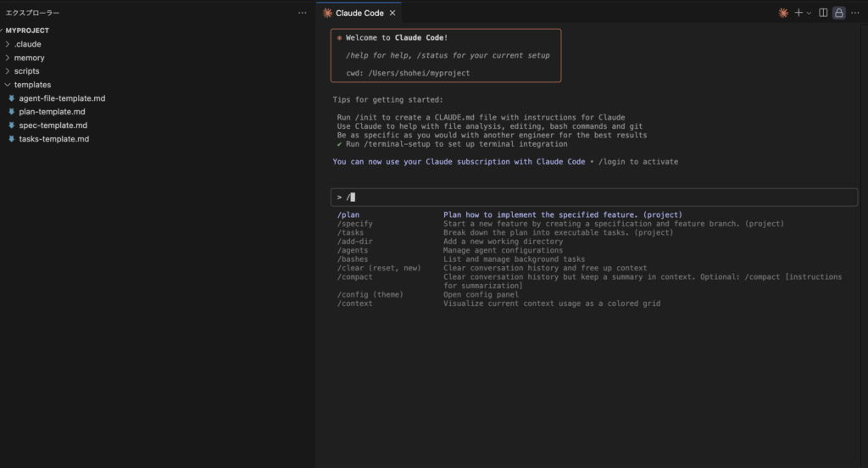Click the Claude Code prompt input field
868x468 pixels.
594,198
